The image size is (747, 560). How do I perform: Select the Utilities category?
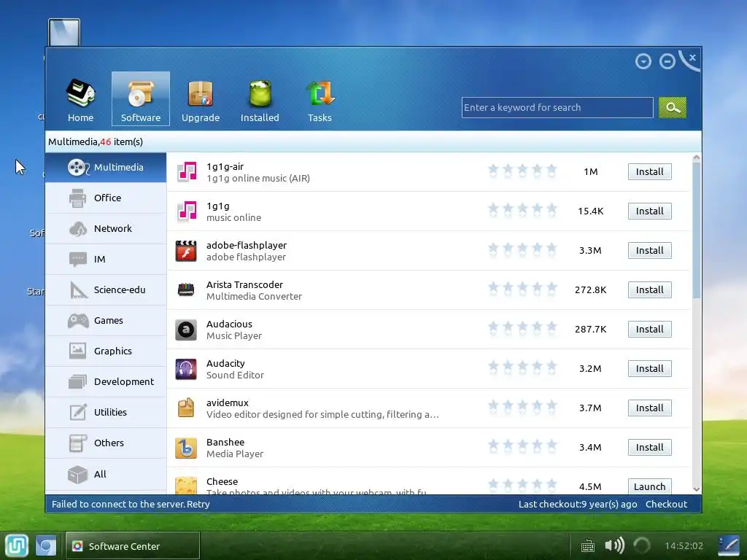(x=106, y=413)
